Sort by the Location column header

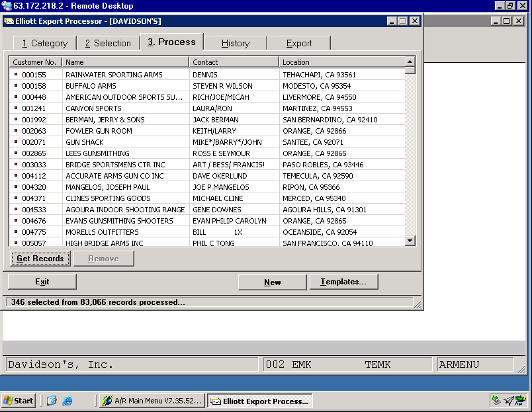coord(342,62)
